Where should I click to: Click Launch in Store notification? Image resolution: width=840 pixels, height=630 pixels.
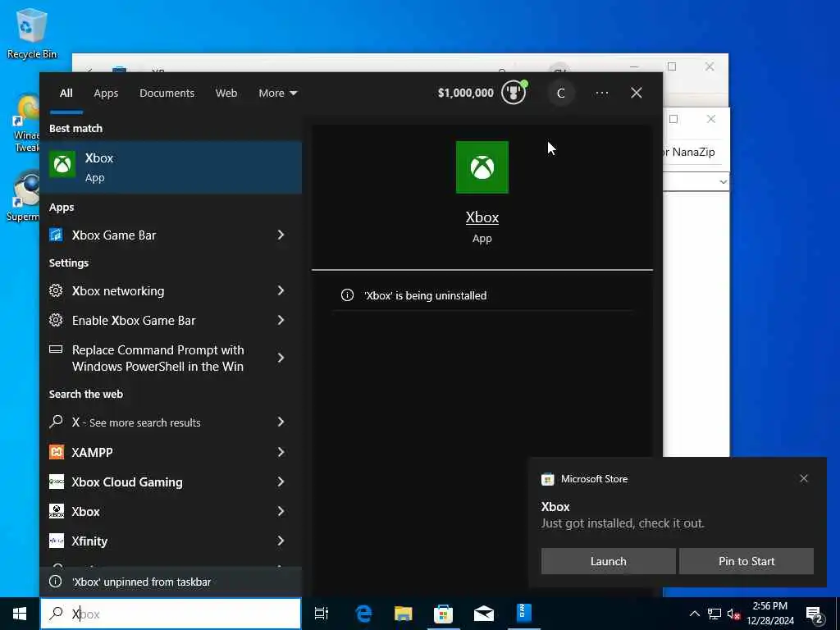[608, 561]
